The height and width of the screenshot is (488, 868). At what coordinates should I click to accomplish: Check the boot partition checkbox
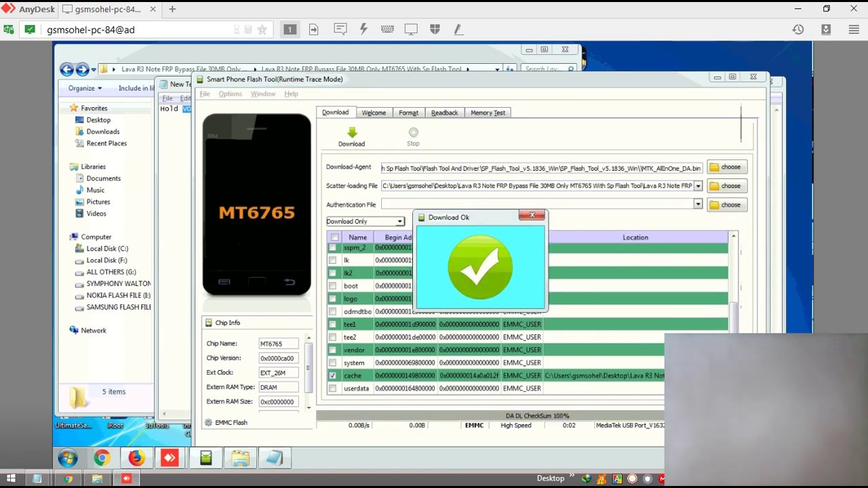click(332, 286)
